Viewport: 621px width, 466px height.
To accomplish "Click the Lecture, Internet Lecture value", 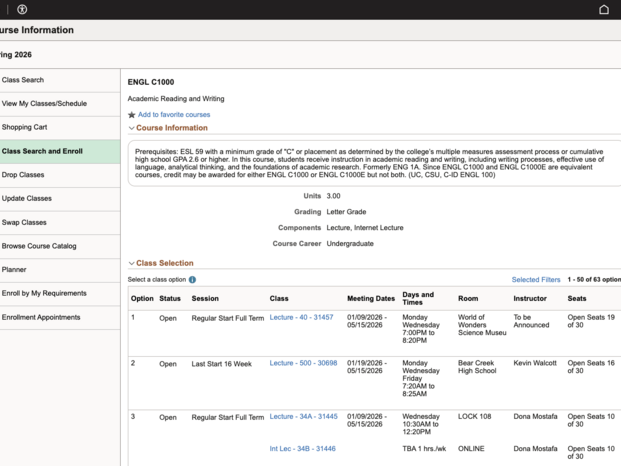I will click(365, 228).
